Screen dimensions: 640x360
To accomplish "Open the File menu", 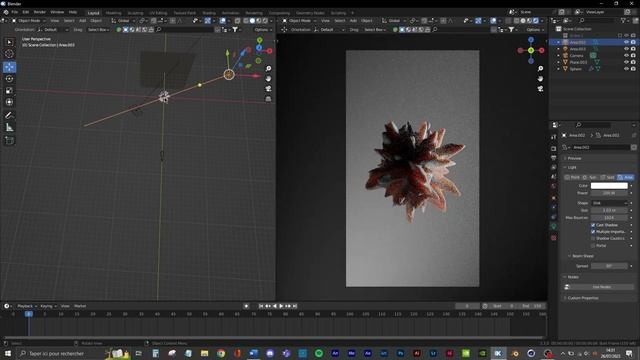I will pyautogui.click(x=15, y=12).
